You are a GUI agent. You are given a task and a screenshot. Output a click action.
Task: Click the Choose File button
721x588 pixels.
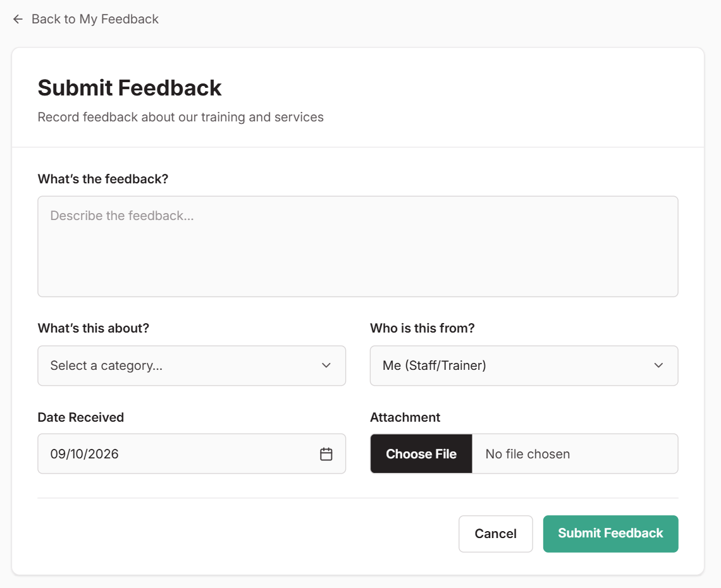(421, 454)
